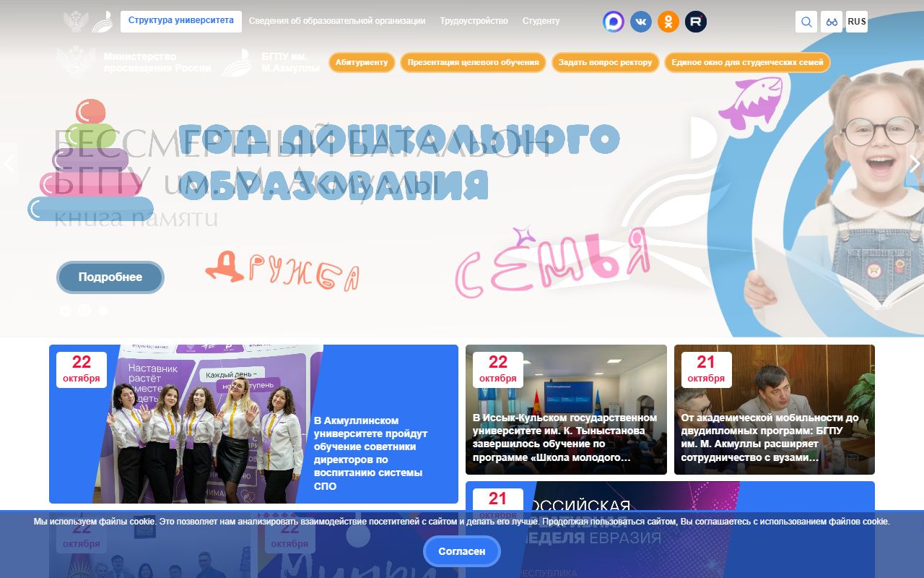Accept cookies with Согласен button

[462, 551]
